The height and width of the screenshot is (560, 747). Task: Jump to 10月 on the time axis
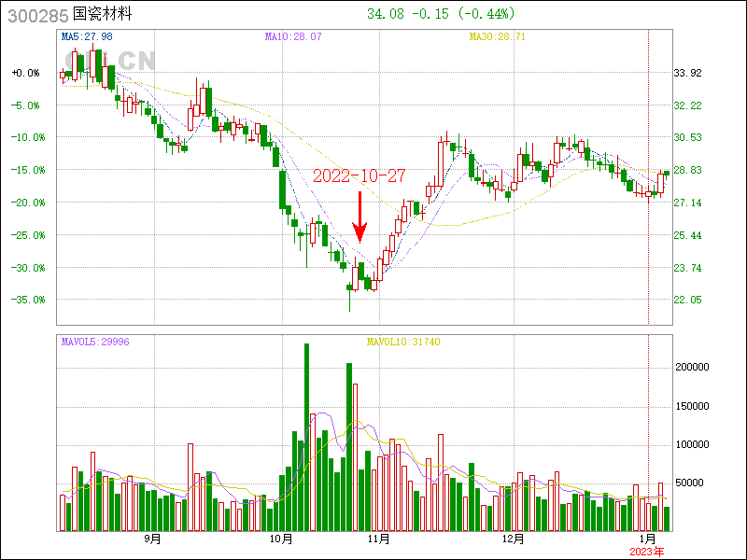281,539
